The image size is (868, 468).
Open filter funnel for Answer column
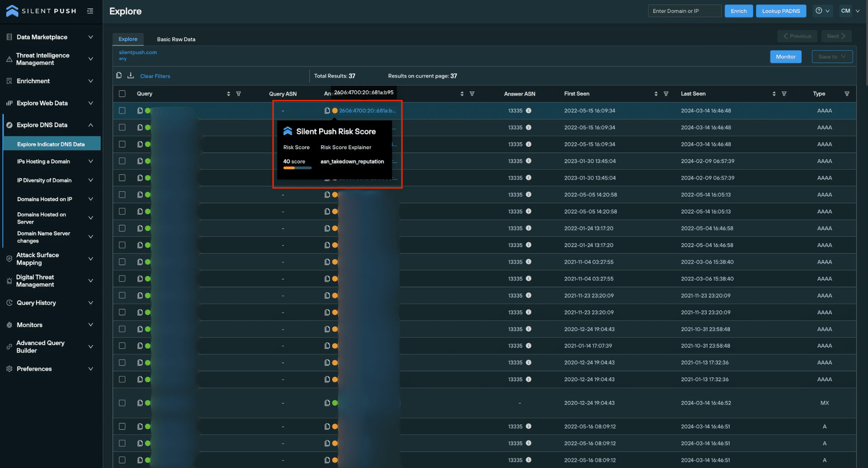(x=472, y=94)
